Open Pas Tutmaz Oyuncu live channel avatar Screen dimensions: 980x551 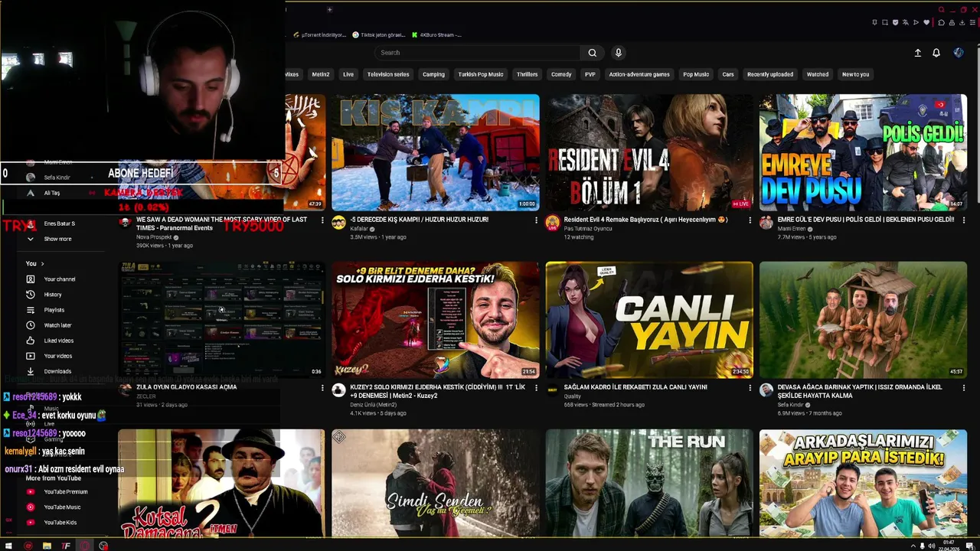coord(553,223)
